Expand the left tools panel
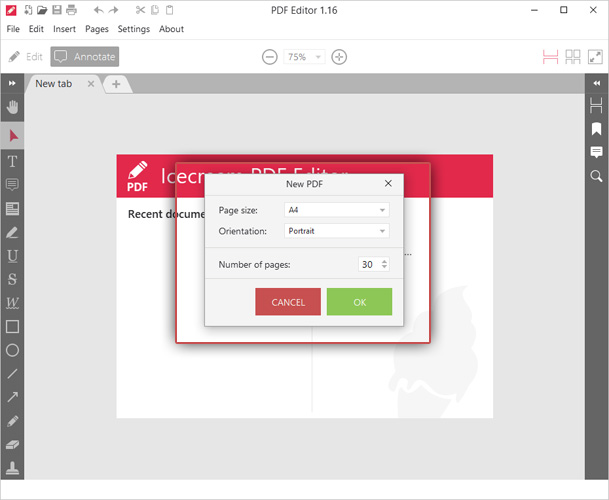 pos(12,83)
